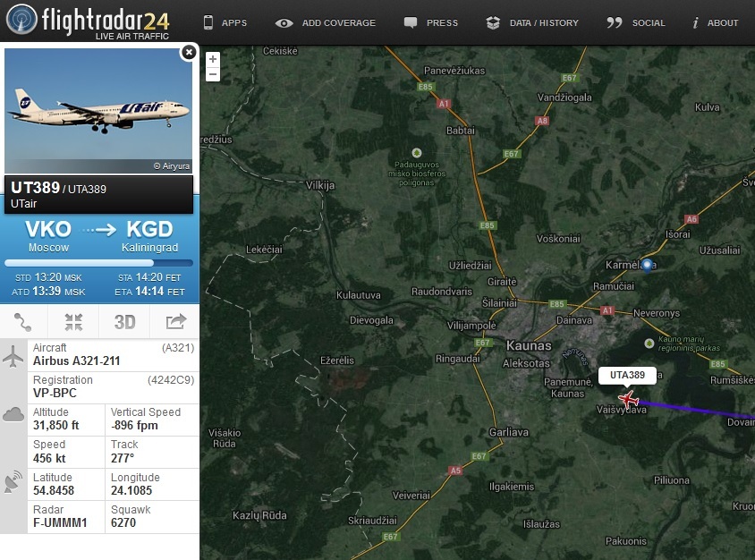This screenshot has width=755, height=560.
Task: Close the flight details panel
Action: tap(189, 52)
